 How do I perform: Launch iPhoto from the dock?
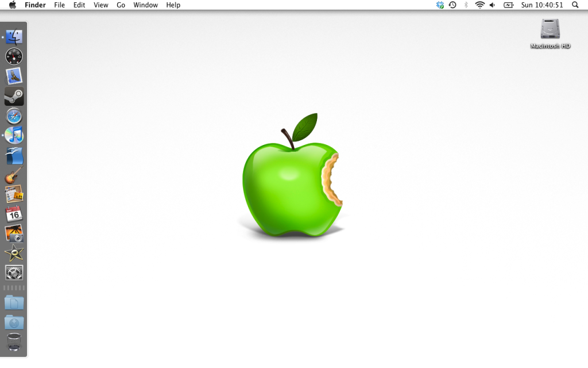coord(14,233)
